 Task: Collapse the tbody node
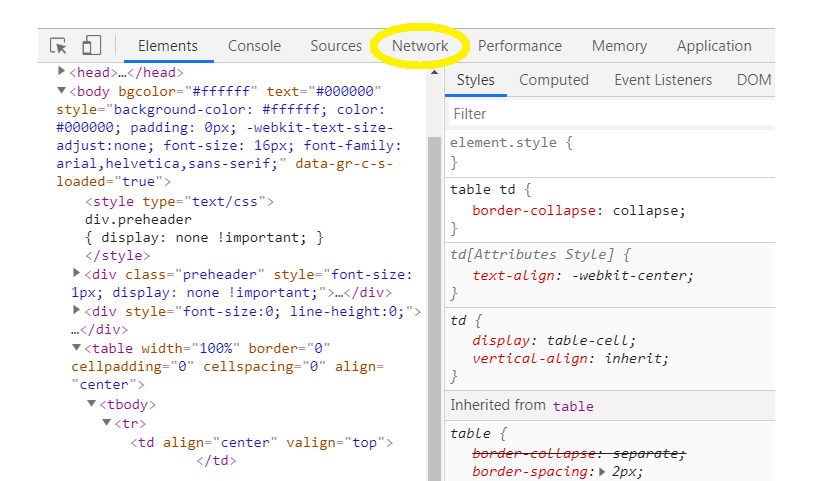(92, 404)
